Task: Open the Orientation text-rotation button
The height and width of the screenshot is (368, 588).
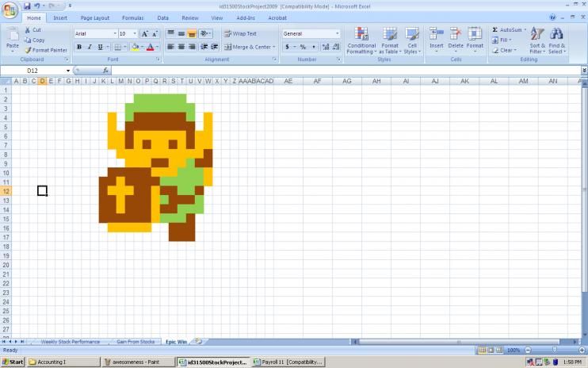Action: [x=205, y=34]
